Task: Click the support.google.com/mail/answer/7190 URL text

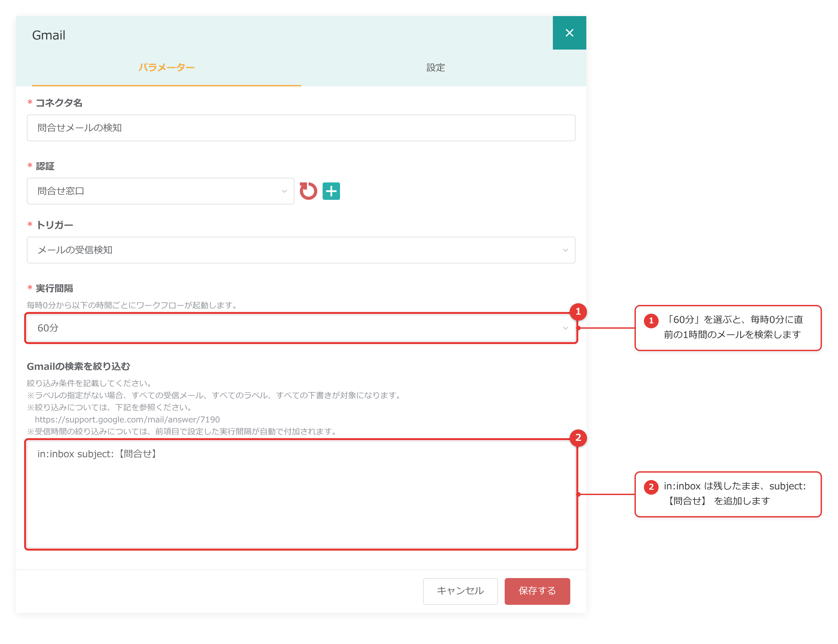Action: click(127, 419)
